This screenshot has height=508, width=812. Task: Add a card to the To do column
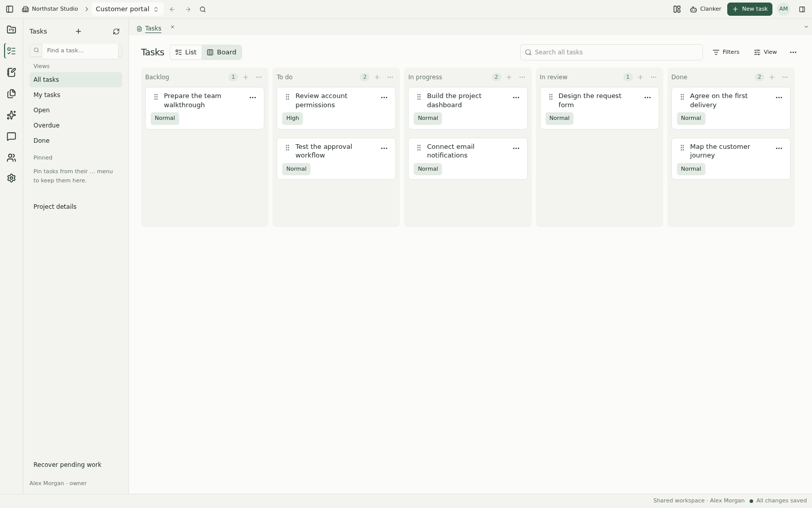(x=377, y=77)
